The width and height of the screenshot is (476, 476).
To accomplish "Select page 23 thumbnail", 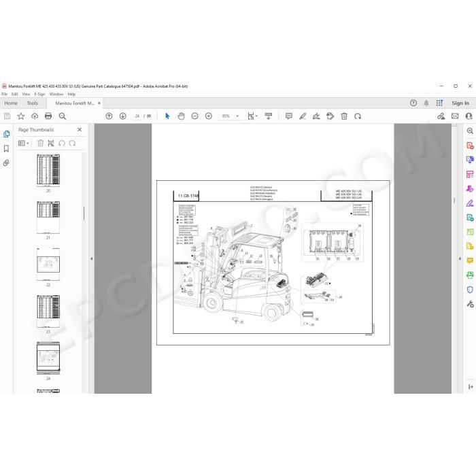I will pos(48,311).
